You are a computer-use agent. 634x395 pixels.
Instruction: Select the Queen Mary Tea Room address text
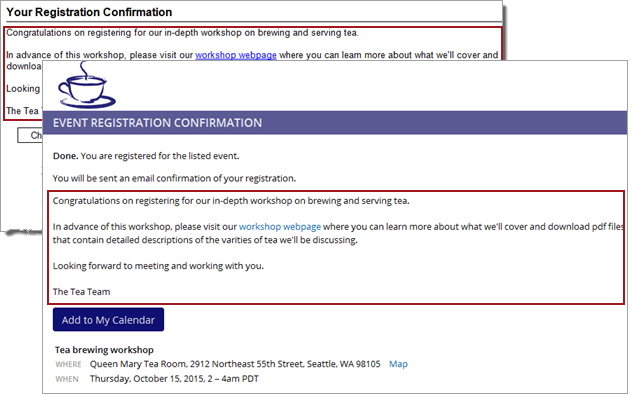coord(235,364)
